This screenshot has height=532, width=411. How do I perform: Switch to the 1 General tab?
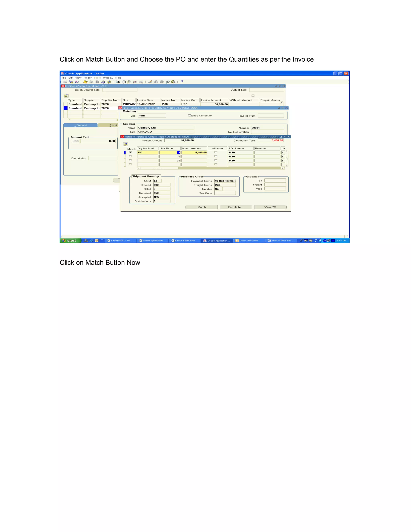point(81,125)
